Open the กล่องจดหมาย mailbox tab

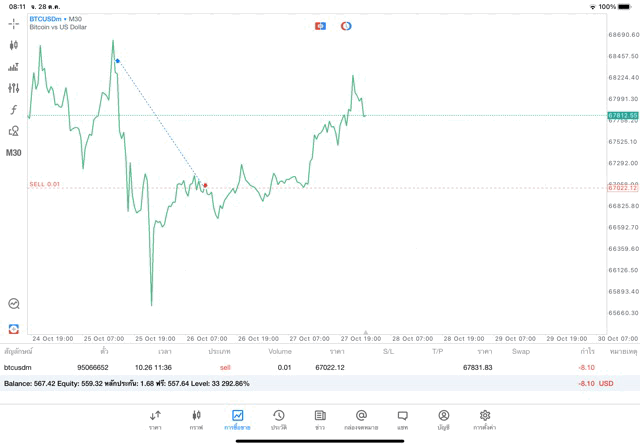click(x=361, y=419)
